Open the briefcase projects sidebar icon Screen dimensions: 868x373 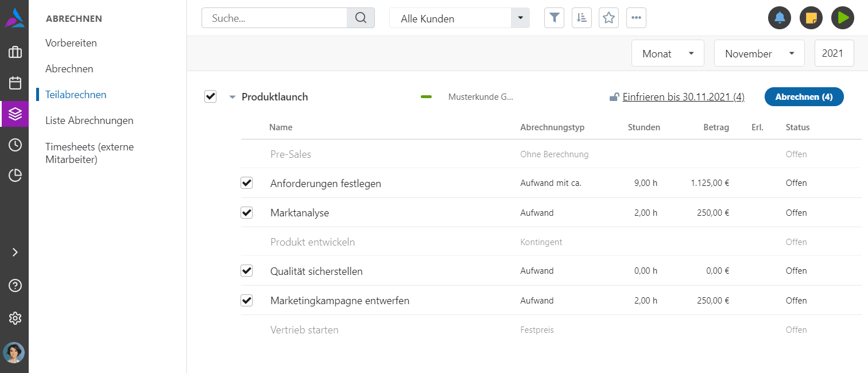pyautogui.click(x=15, y=53)
